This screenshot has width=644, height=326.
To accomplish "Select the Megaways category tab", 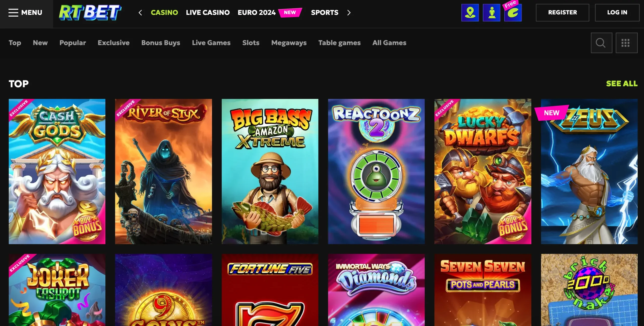I will (289, 43).
